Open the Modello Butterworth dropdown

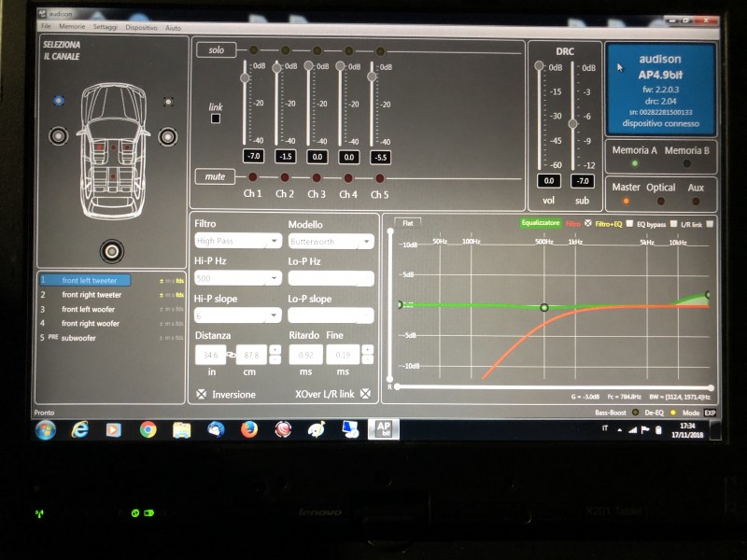coord(331,242)
